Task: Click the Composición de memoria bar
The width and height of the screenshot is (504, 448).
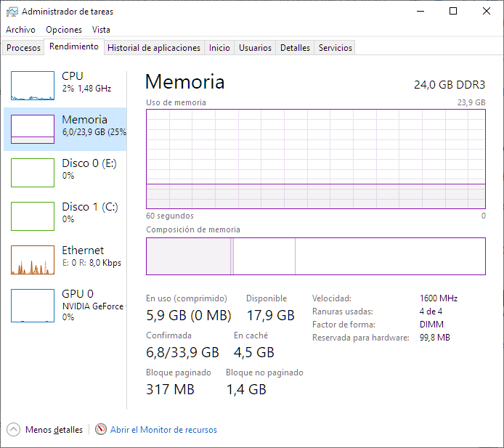Action: [x=315, y=256]
